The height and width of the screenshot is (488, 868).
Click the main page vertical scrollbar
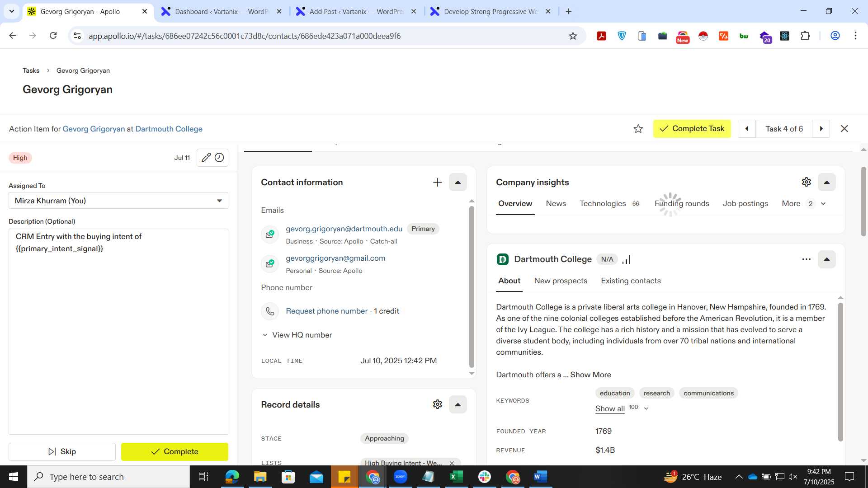pos(863,201)
